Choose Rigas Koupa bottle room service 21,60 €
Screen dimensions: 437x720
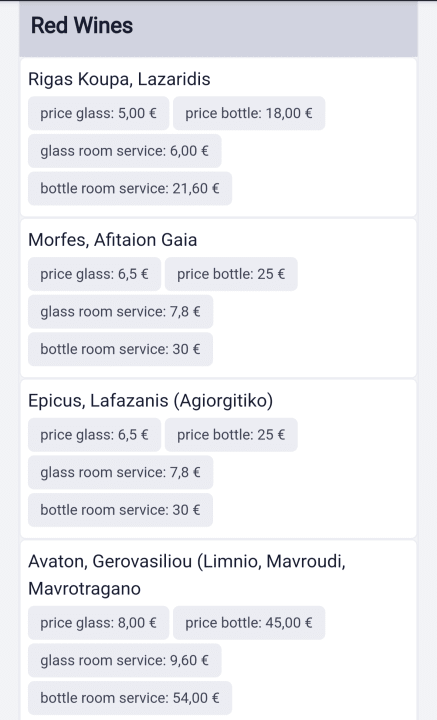click(x=130, y=188)
